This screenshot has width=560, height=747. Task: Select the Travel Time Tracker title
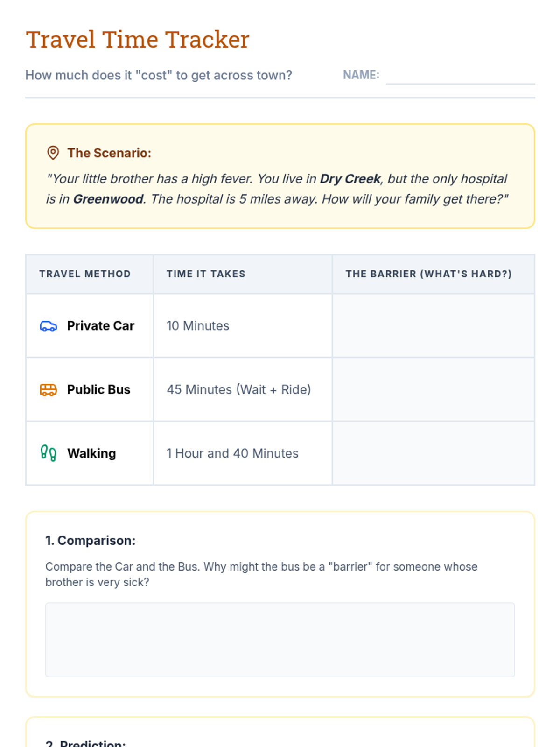(x=138, y=40)
